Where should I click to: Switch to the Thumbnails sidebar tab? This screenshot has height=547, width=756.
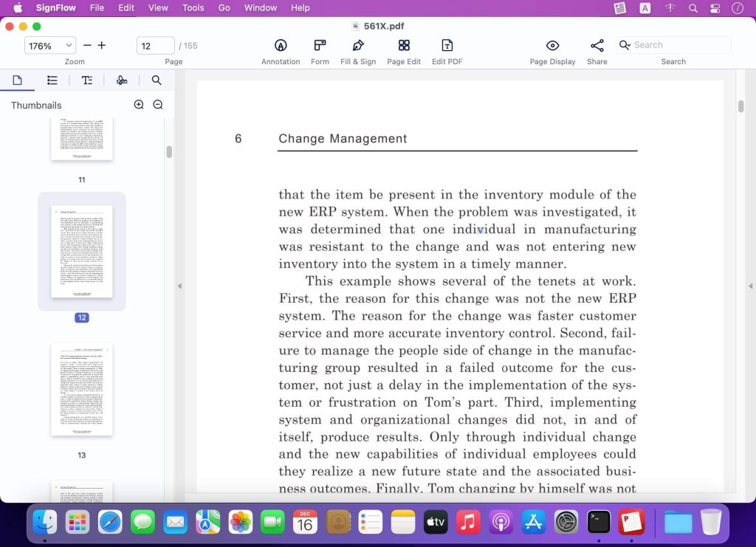(x=18, y=80)
